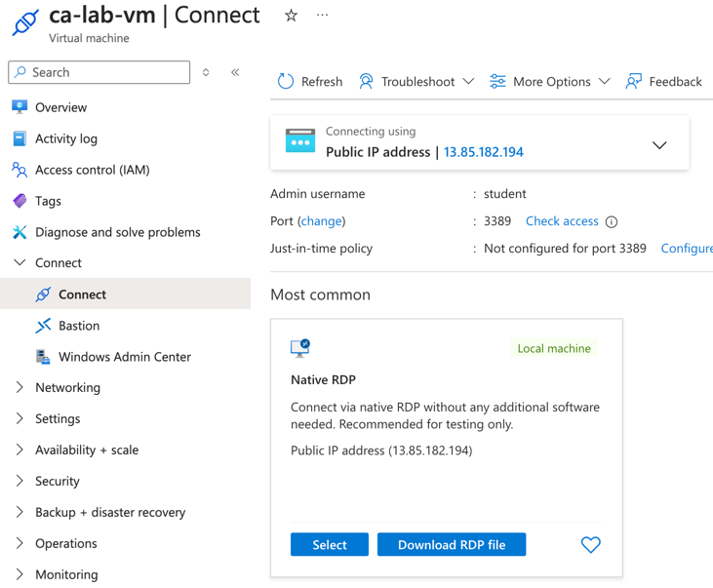
Task: Collapse the sidebar with double-chevron icon
Action: [x=235, y=72]
